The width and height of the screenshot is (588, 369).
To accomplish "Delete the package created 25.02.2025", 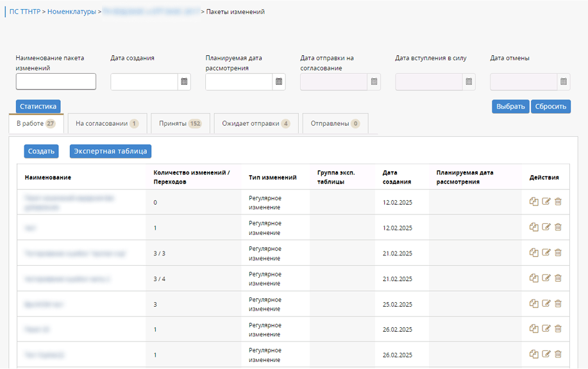I will pos(558,304).
